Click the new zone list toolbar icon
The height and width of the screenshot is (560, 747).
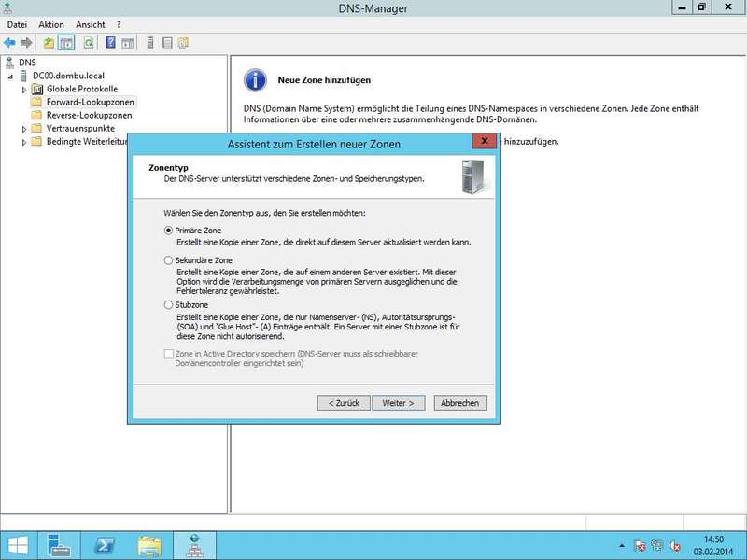pos(167,43)
